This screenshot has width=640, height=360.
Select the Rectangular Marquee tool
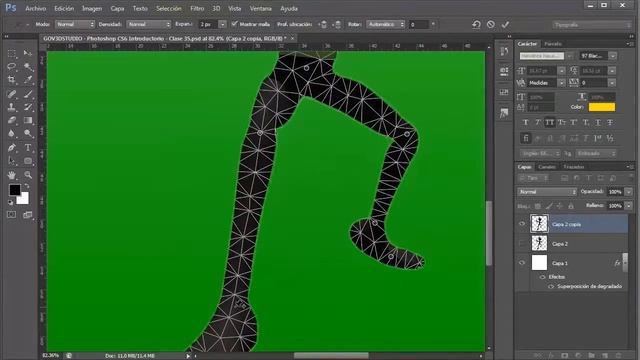click(x=11, y=53)
